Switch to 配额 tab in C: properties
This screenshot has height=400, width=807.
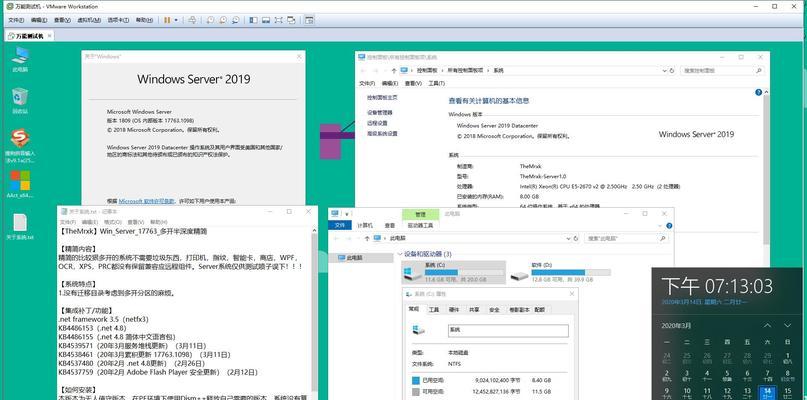539,309
